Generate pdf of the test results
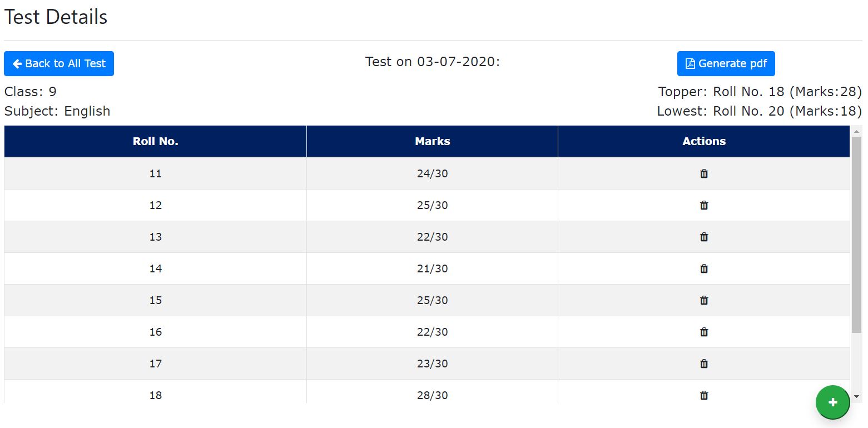 (726, 64)
